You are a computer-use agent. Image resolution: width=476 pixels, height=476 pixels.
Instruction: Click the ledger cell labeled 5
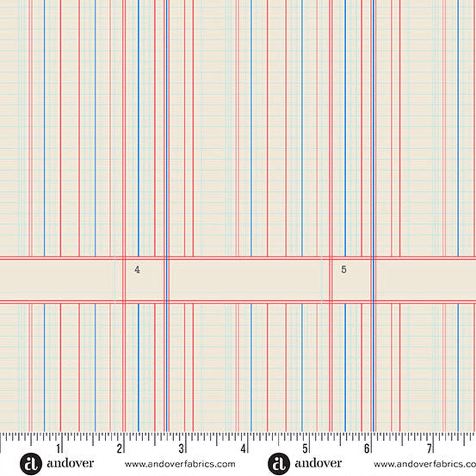tap(351, 280)
